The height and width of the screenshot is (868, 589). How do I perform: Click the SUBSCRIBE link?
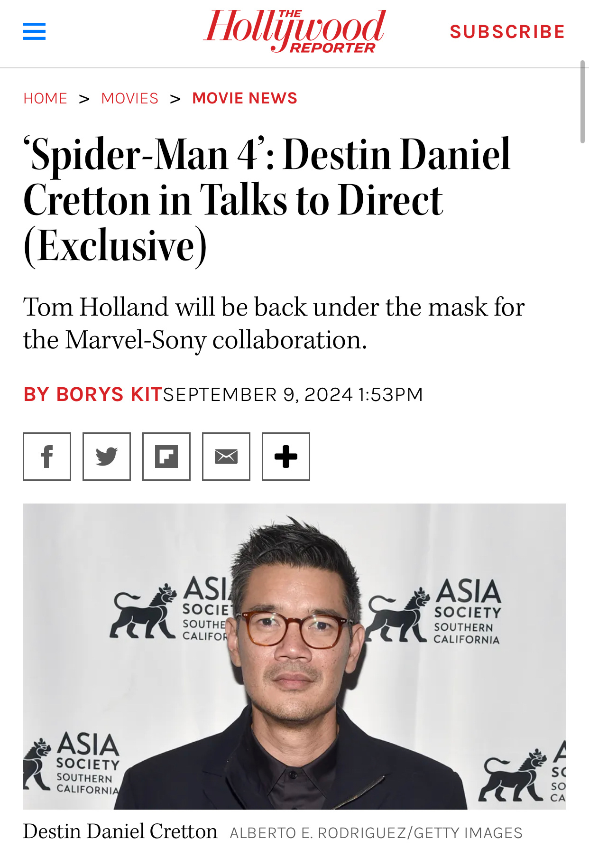[x=507, y=32]
